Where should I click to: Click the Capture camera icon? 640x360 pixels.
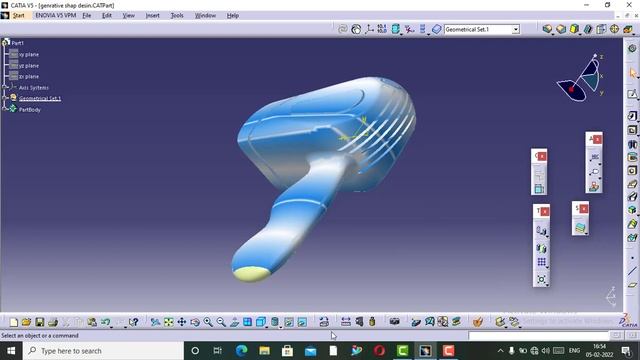(394, 322)
